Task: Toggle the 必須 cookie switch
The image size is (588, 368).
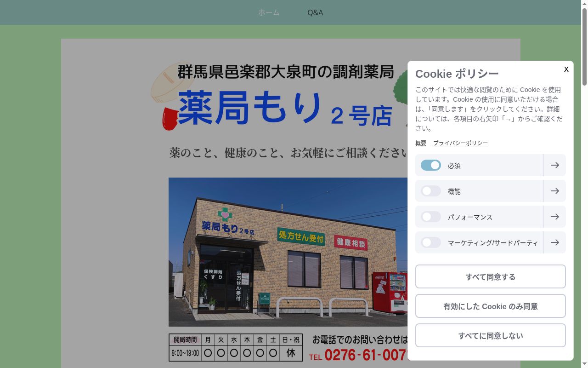Action: tap(431, 165)
